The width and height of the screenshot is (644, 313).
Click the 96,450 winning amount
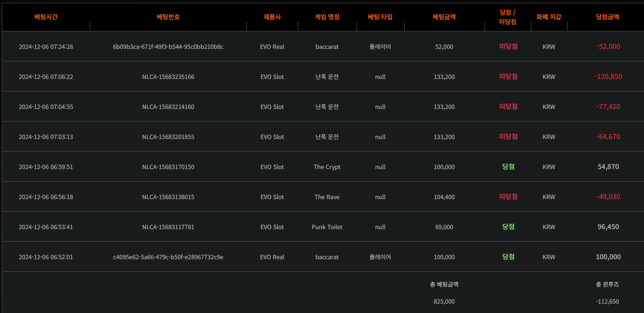tap(608, 227)
